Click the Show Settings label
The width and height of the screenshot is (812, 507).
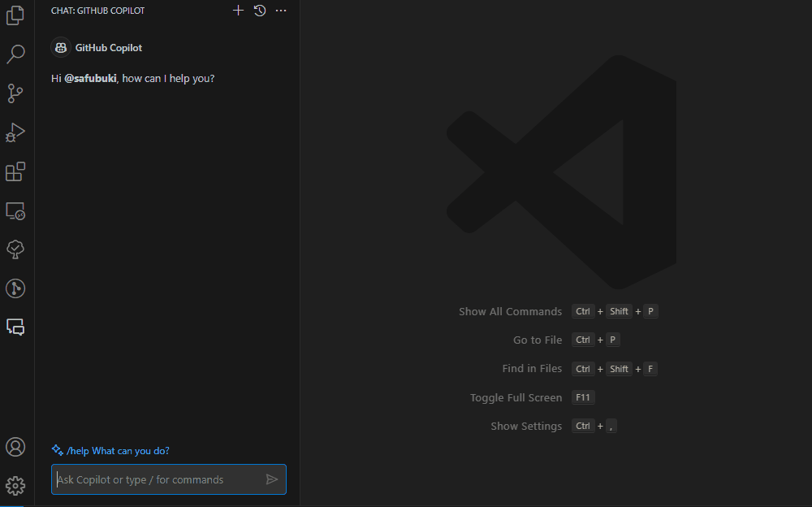pos(526,426)
